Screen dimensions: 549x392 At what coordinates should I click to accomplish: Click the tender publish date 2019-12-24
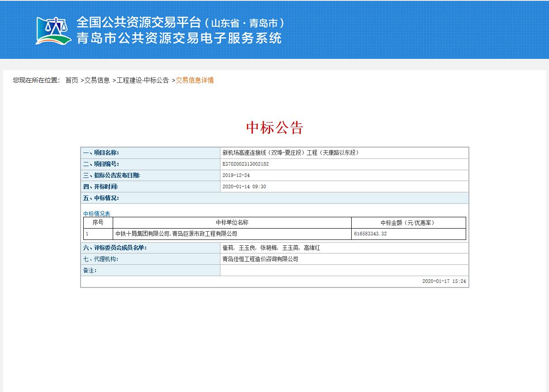click(x=236, y=176)
